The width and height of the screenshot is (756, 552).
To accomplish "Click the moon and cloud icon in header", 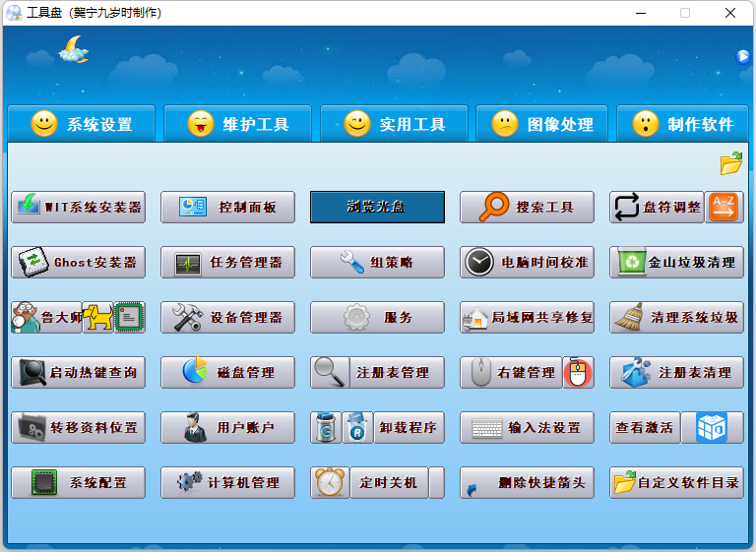I will click(74, 49).
